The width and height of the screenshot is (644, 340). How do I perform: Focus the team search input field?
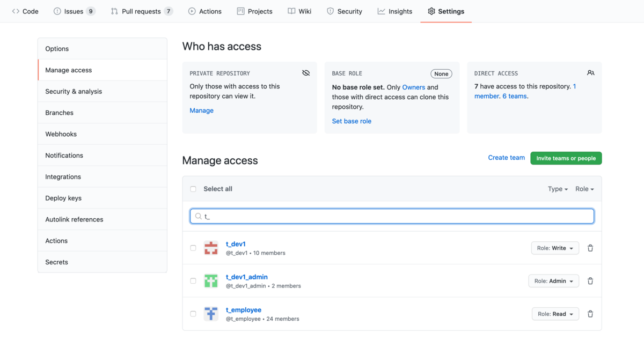click(392, 216)
